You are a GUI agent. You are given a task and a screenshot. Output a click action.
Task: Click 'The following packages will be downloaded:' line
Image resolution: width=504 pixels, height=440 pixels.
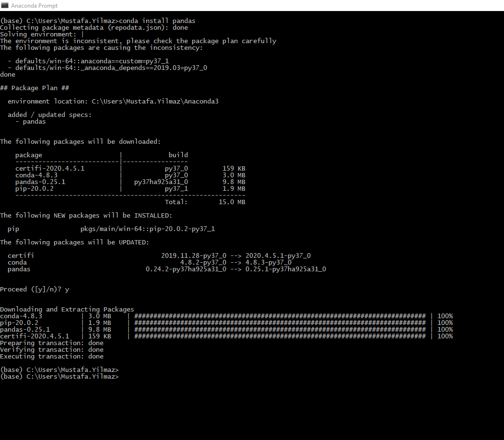pyautogui.click(x=81, y=142)
